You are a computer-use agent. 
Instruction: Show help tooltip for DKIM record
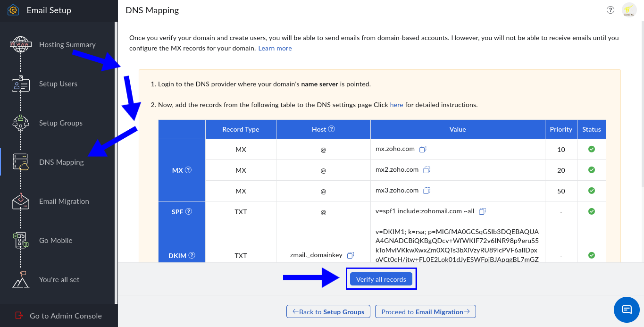pos(192,255)
